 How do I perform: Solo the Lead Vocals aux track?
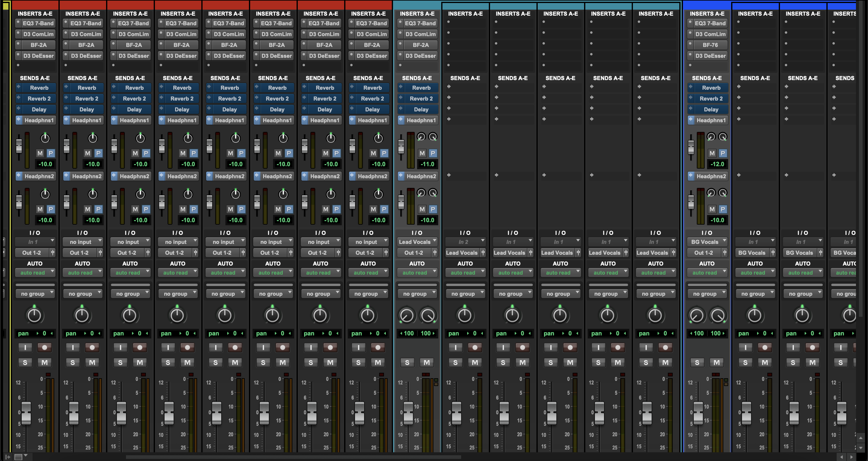click(407, 362)
